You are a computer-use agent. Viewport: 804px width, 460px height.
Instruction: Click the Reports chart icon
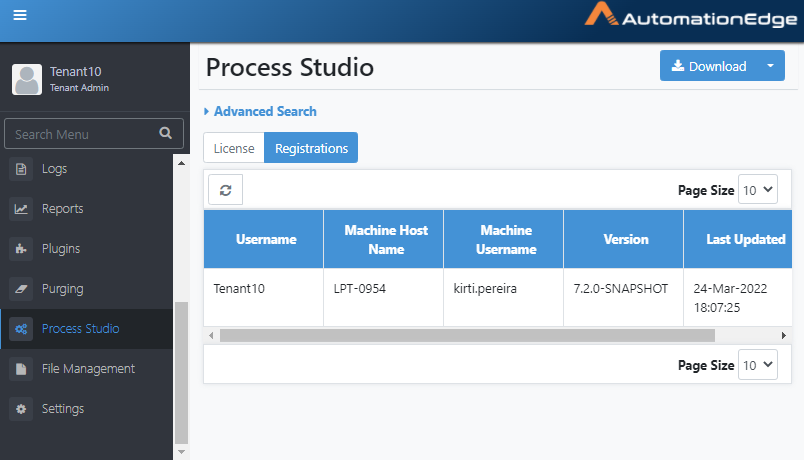click(x=21, y=209)
